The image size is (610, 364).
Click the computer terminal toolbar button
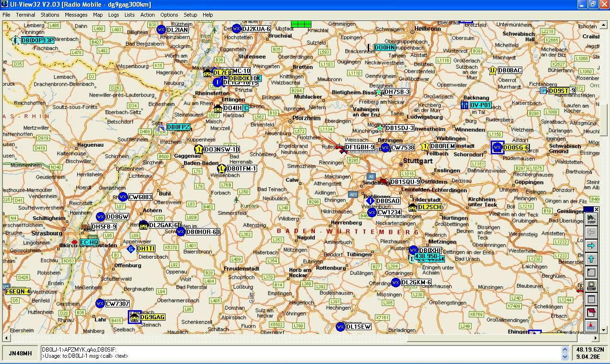pyautogui.click(x=591, y=286)
